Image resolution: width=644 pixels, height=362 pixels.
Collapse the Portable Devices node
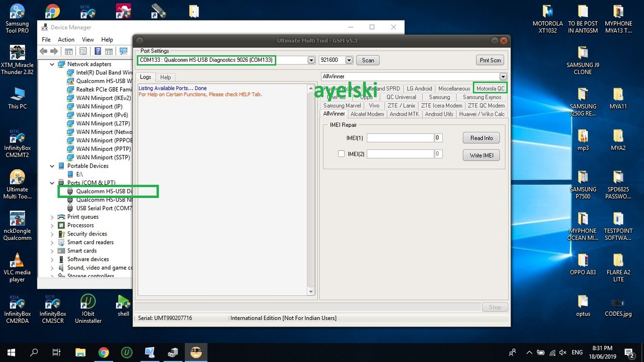52,166
